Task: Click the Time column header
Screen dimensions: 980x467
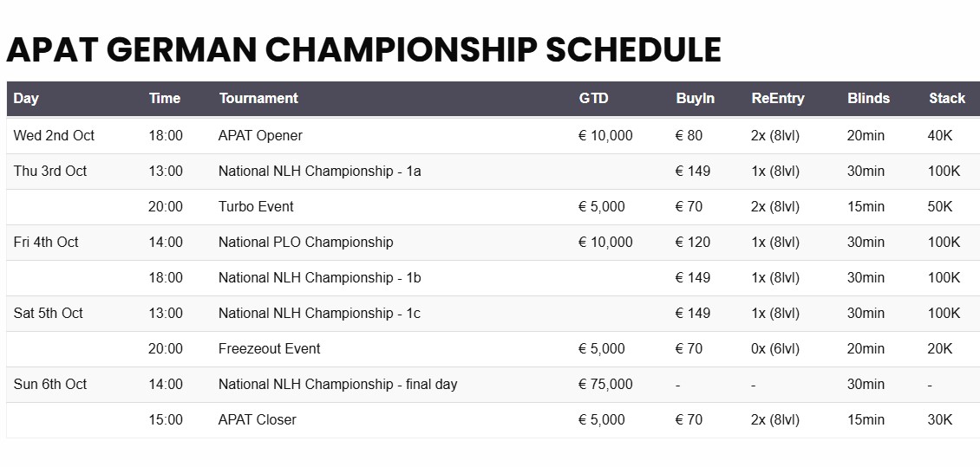Action: (x=165, y=98)
